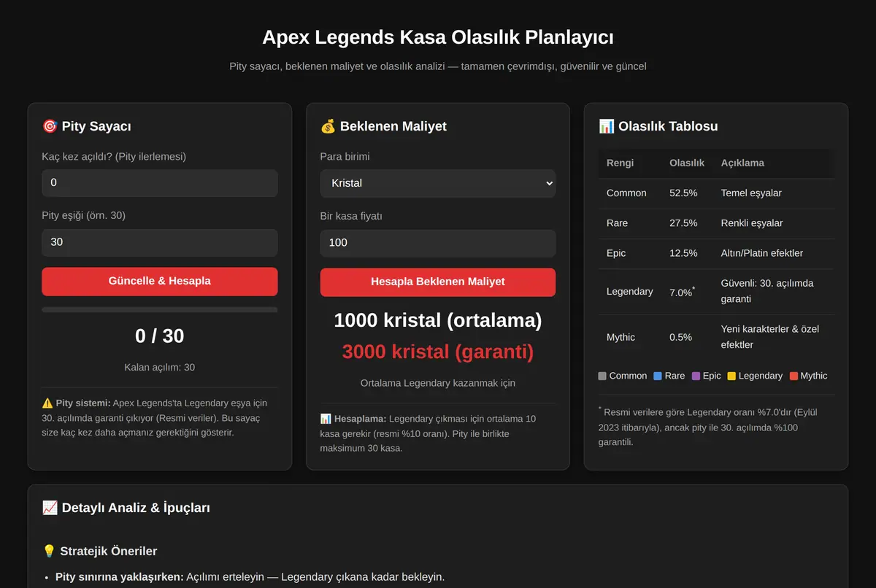Click the Legendary row name cell
The width and height of the screenshot is (876, 588).
pos(629,291)
